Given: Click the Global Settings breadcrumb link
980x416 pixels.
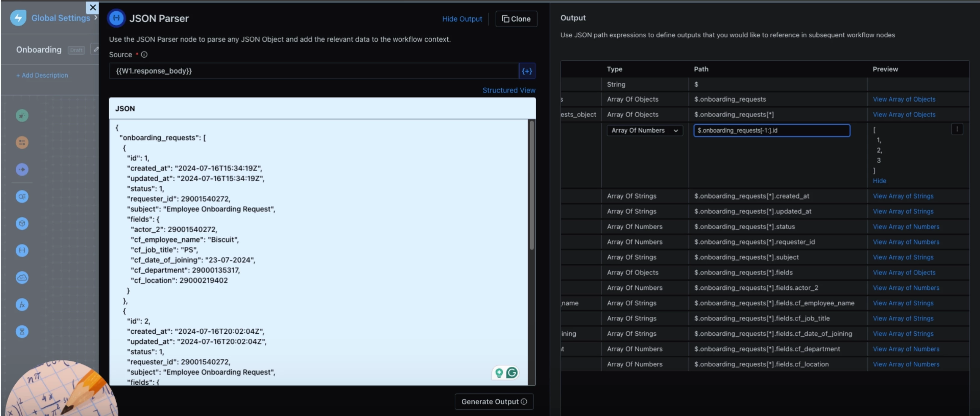Looking at the screenshot, I should [x=60, y=18].
